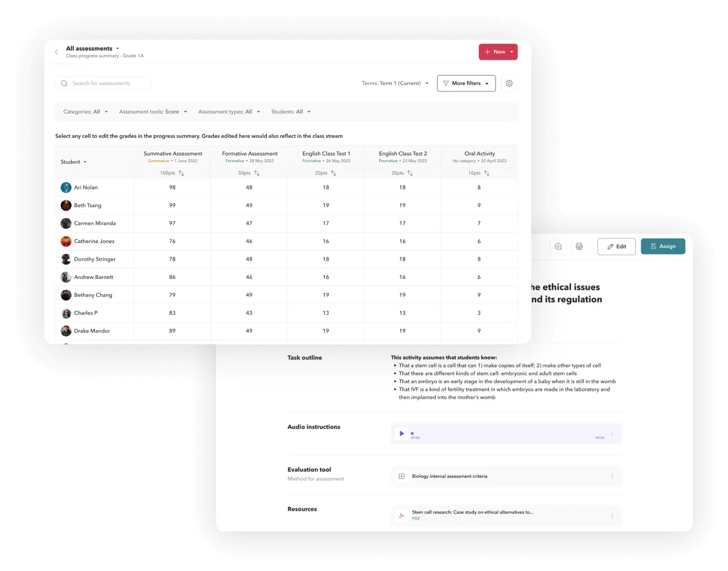Click the comment icon in activity toolbar
This screenshot has width=728, height=571.
point(558,246)
